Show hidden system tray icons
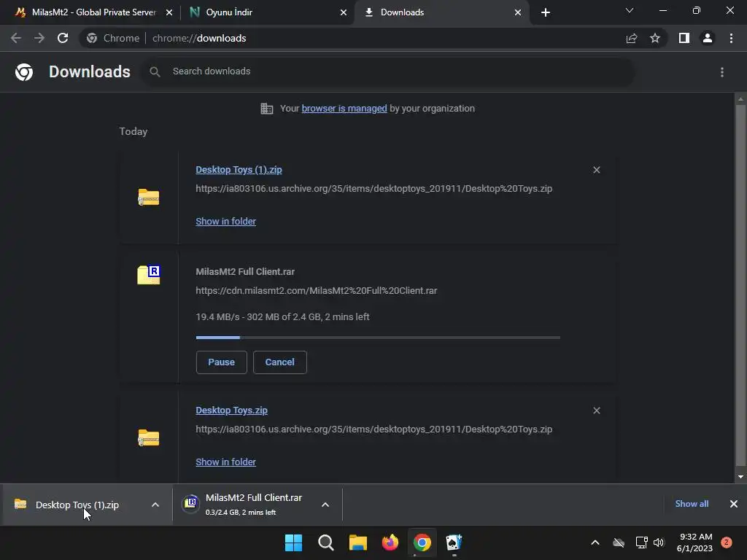This screenshot has height=560, width=747. tap(595, 542)
